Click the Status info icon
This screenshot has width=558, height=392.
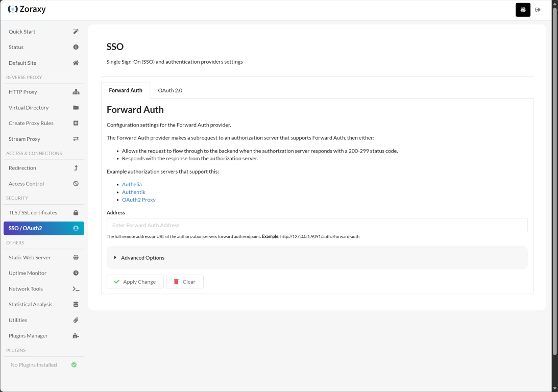(76, 47)
